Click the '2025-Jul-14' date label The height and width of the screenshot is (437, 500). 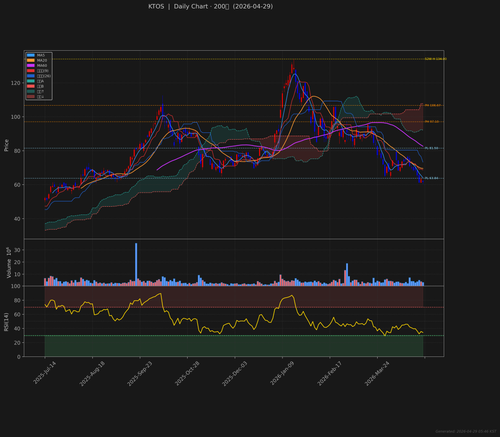(x=44, y=373)
